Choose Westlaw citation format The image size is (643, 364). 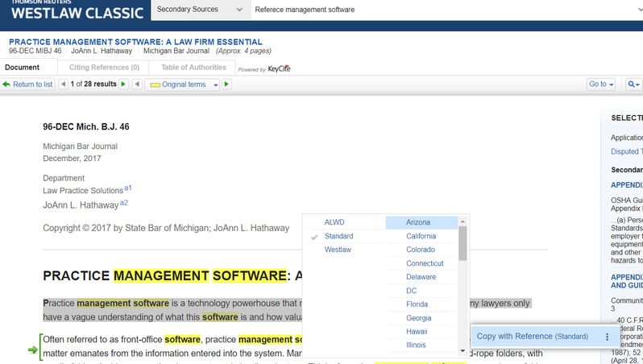coord(338,250)
